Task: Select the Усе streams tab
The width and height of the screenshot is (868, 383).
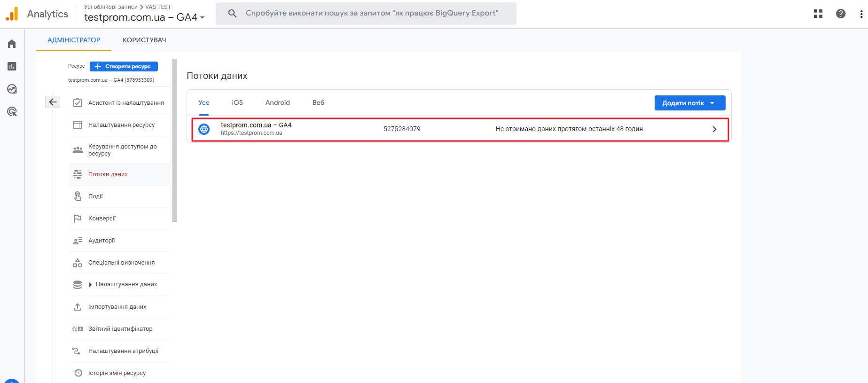Action: [x=204, y=102]
